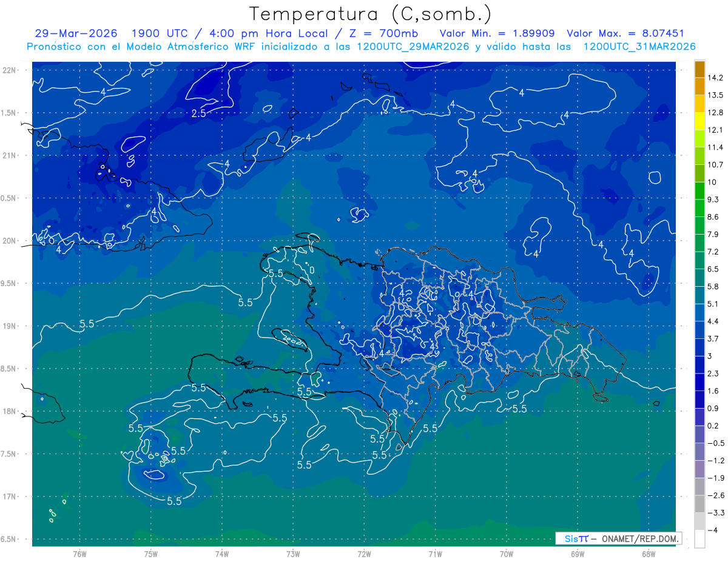Select the top dark-orange legend swatch above 14.2

(699, 69)
